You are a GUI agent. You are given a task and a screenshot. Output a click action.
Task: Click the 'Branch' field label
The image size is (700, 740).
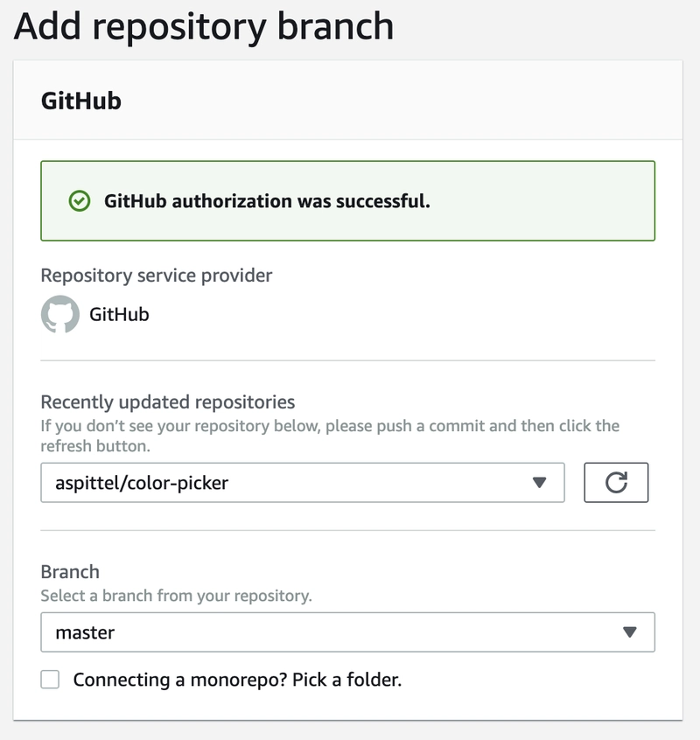point(70,571)
